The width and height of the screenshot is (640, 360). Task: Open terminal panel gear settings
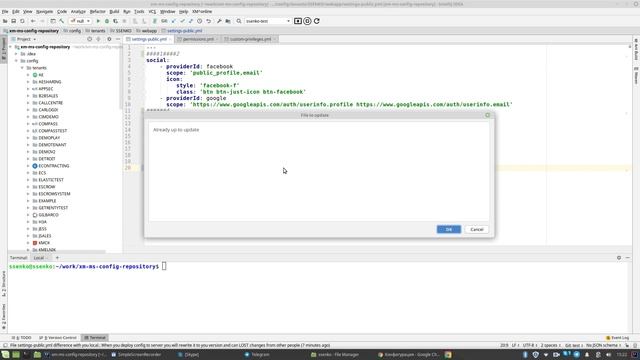(x=619, y=258)
